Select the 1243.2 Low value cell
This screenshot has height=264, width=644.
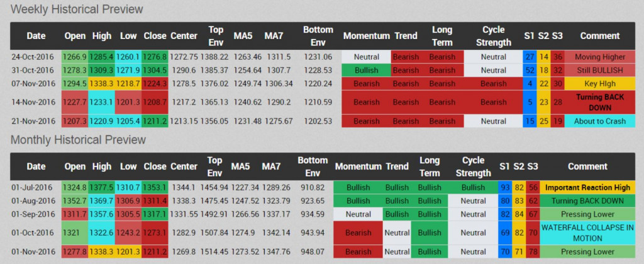pyautogui.click(x=128, y=232)
